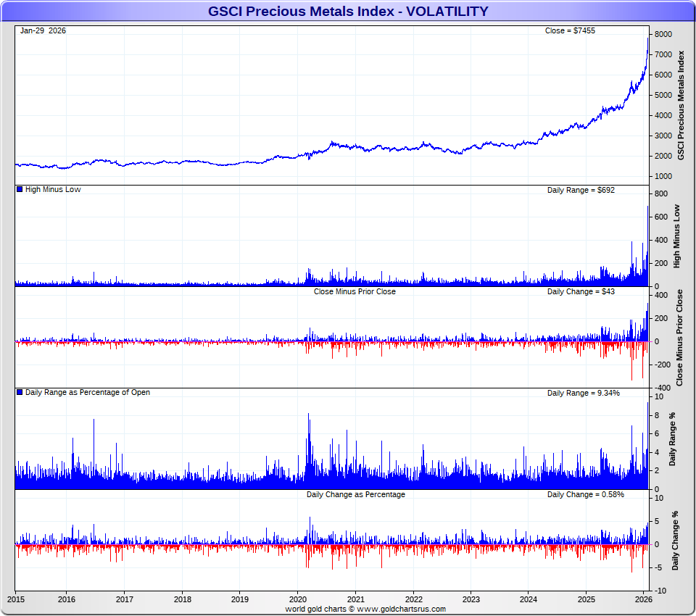Click the 2022 x-axis label
Screen dimensions: 696x616
tap(414, 599)
